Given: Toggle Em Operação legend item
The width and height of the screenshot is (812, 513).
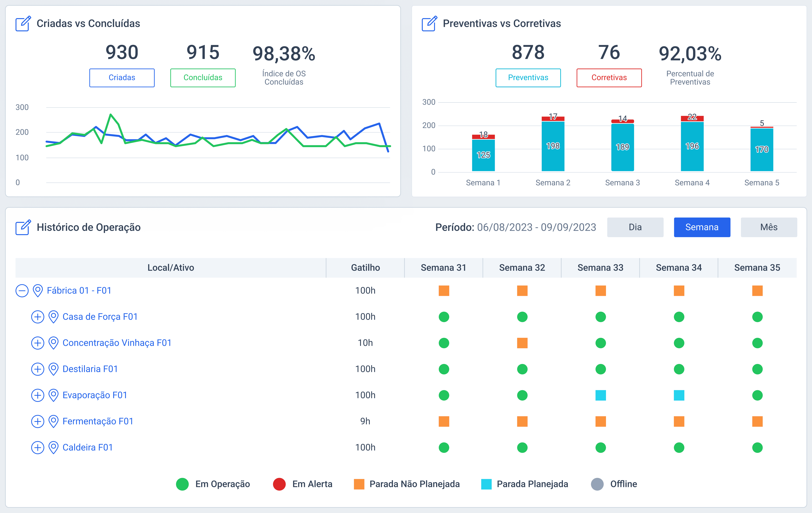Looking at the screenshot, I should pos(213,484).
